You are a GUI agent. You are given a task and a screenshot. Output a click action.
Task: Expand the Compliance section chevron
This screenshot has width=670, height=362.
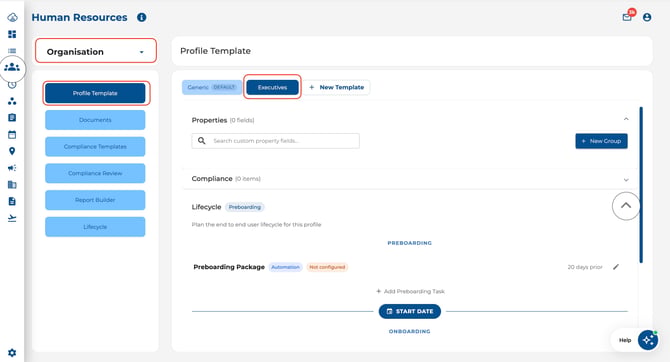tap(626, 180)
